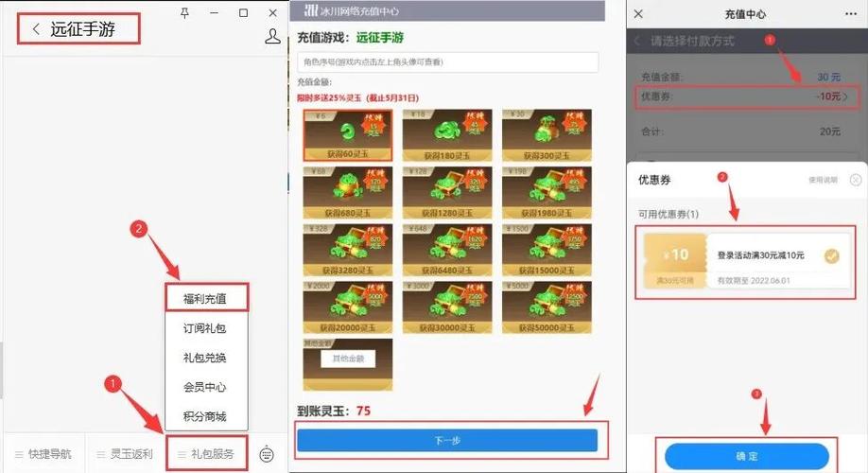The height and width of the screenshot is (473, 868).
Task: Click the 充值金额 30元 value
Action: pyautogui.click(x=828, y=77)
